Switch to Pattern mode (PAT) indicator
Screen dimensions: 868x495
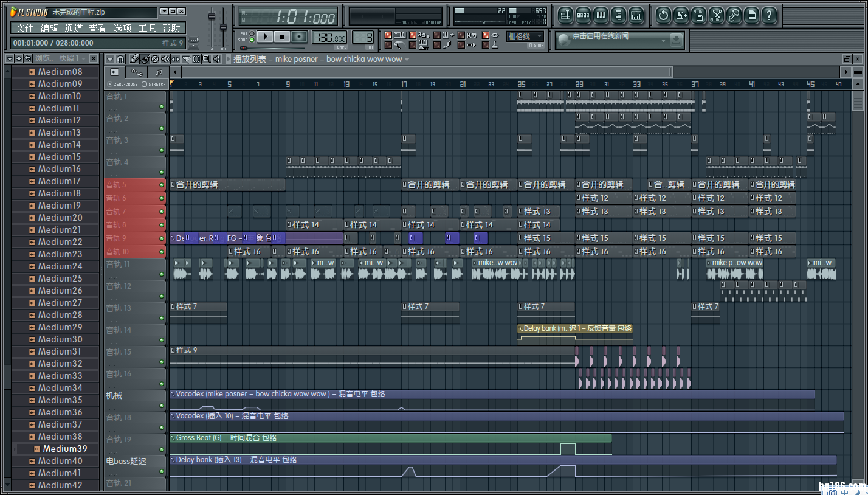(252, 33)
